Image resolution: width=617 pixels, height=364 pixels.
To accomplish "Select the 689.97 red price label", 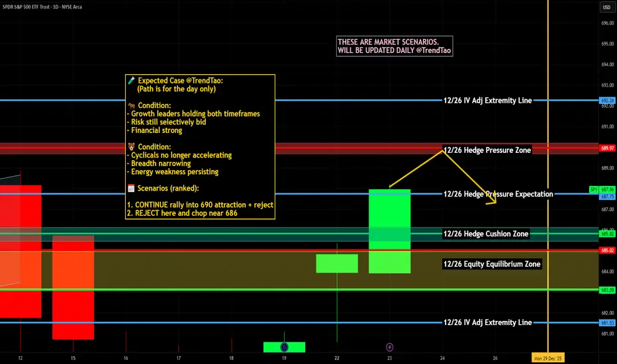I will click(x=607, y=148).
